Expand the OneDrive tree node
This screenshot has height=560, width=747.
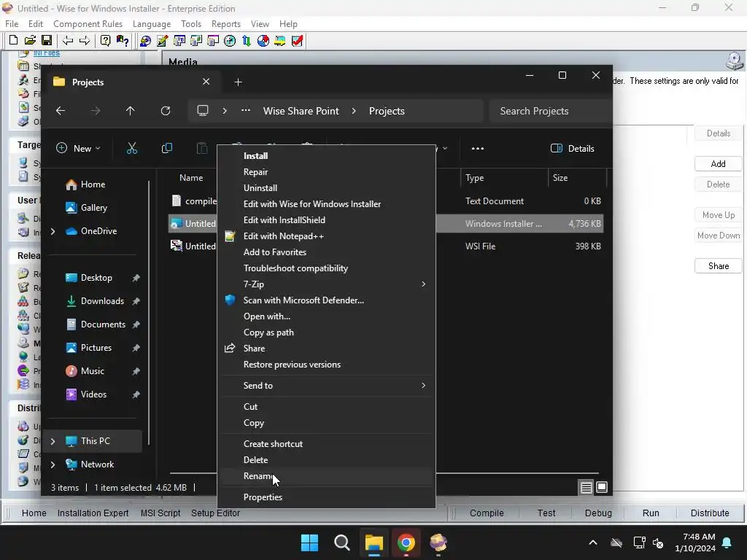[53, 231]
